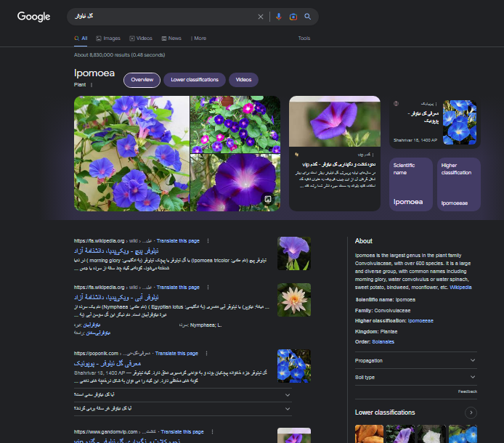
Task: Translate second Wikipedia result page
Action: [178, 287]
